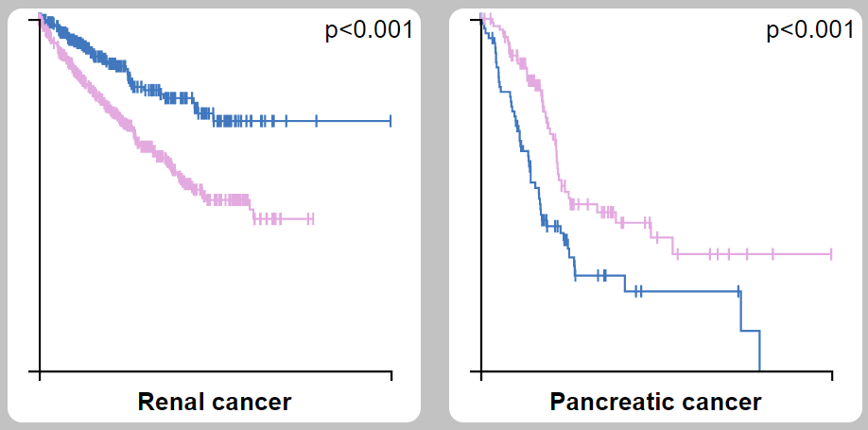Click the Renal chart horizontal axis line

[216, 371]
